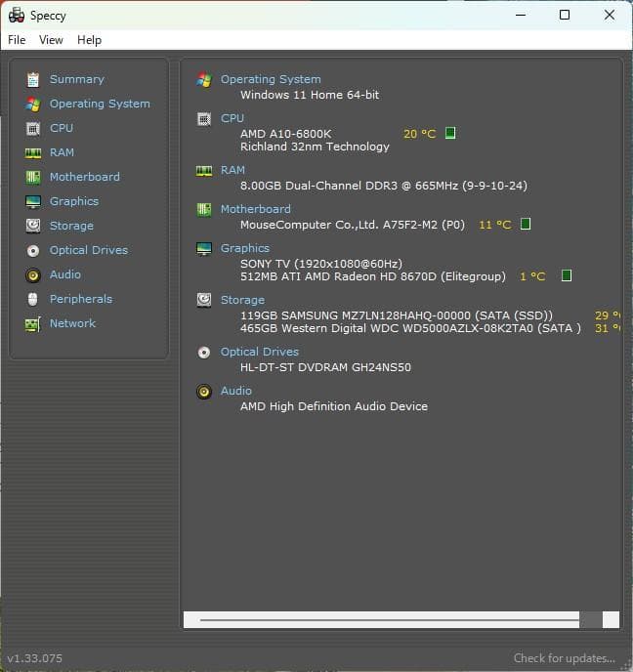
Task: Click the Motherboard heading link in summary
Action: click(255, 209)
